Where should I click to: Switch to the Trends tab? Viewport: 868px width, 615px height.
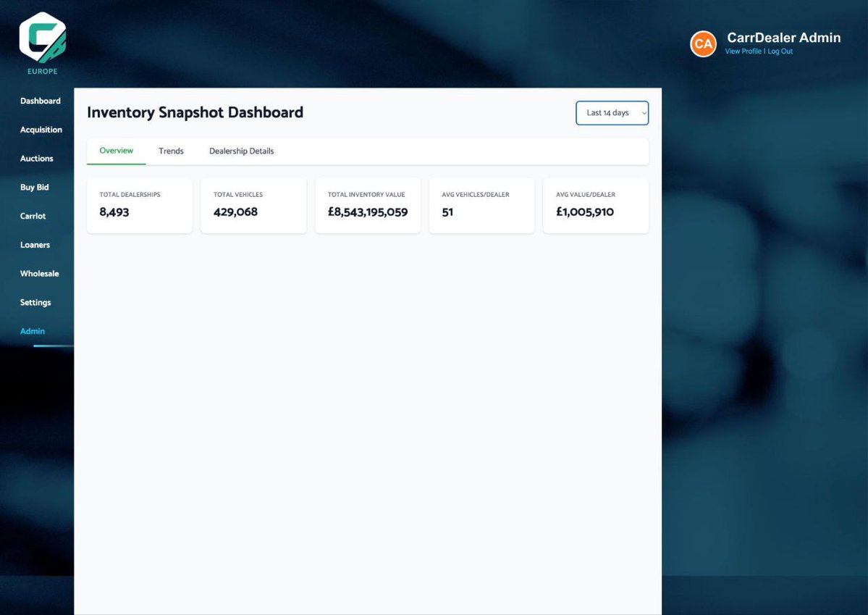(171, 151)
